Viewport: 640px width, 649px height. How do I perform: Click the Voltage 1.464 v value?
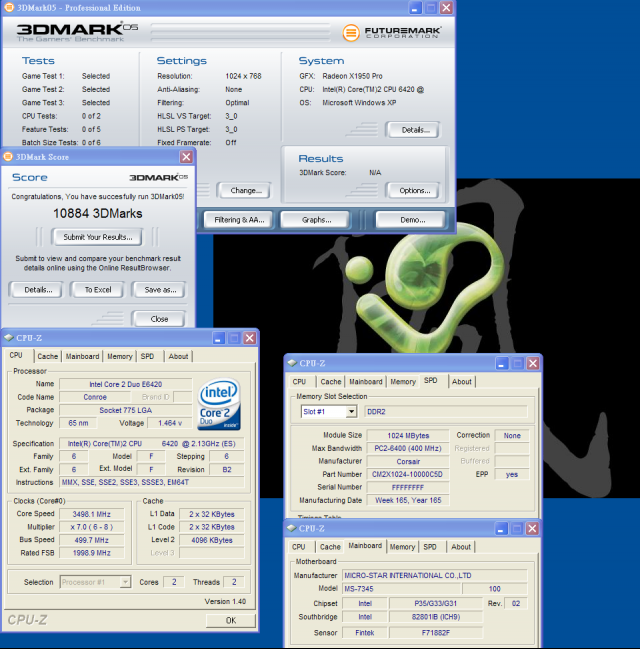[x=170, y=423]
